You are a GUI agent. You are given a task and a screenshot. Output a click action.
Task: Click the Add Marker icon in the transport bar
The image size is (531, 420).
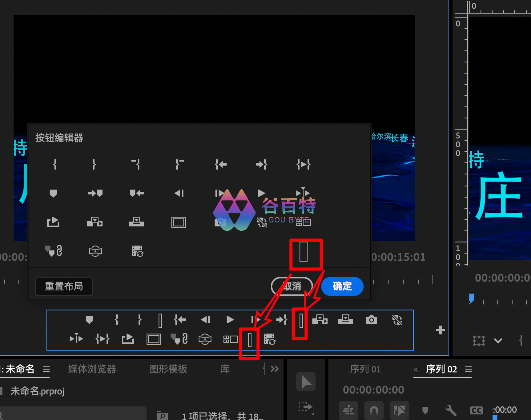(89, 320)
